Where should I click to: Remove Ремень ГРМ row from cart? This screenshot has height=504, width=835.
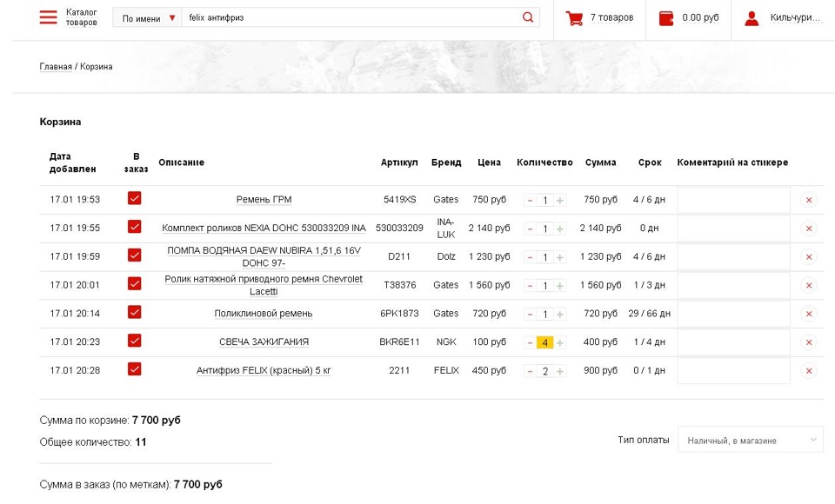808,200
